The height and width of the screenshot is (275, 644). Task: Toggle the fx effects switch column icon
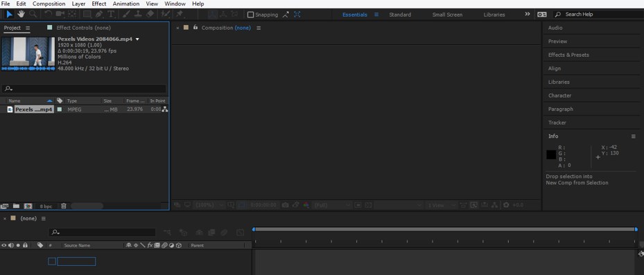(150, 245)
